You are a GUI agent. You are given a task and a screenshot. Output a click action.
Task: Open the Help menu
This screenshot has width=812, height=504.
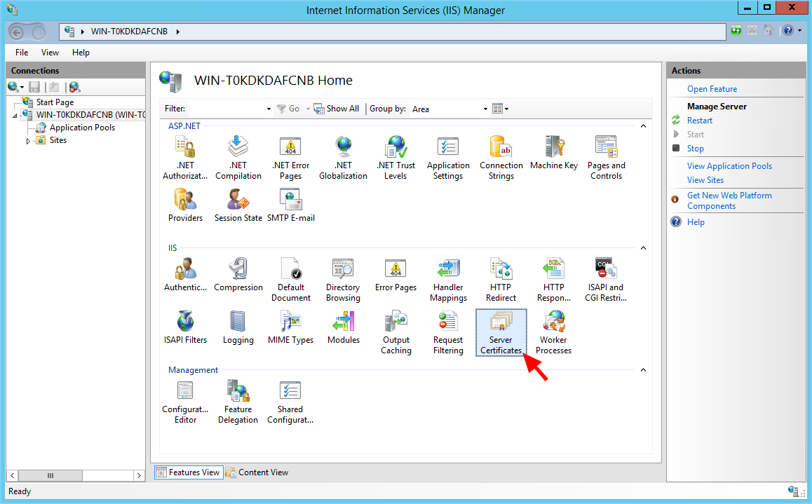coord(81,53)
